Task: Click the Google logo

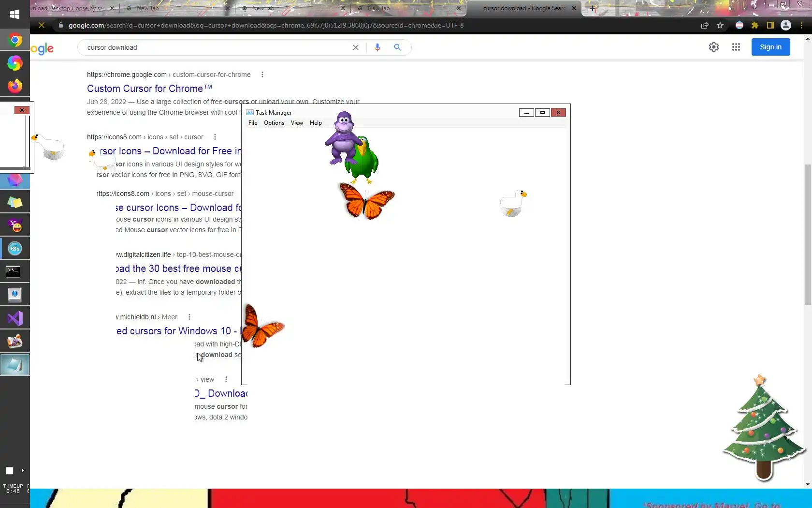Action: coord(42,48)
